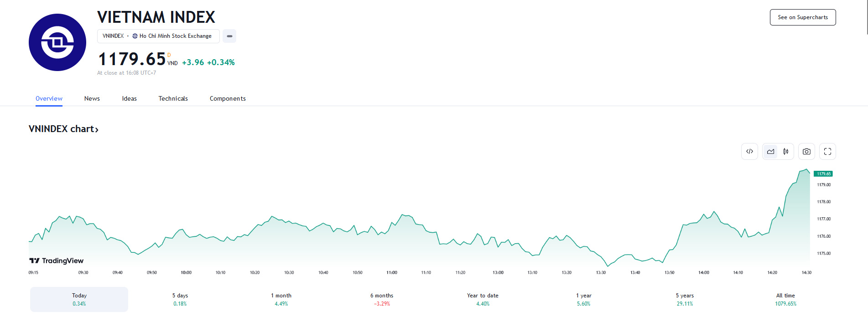Select the 1 month range

(281, 299)
